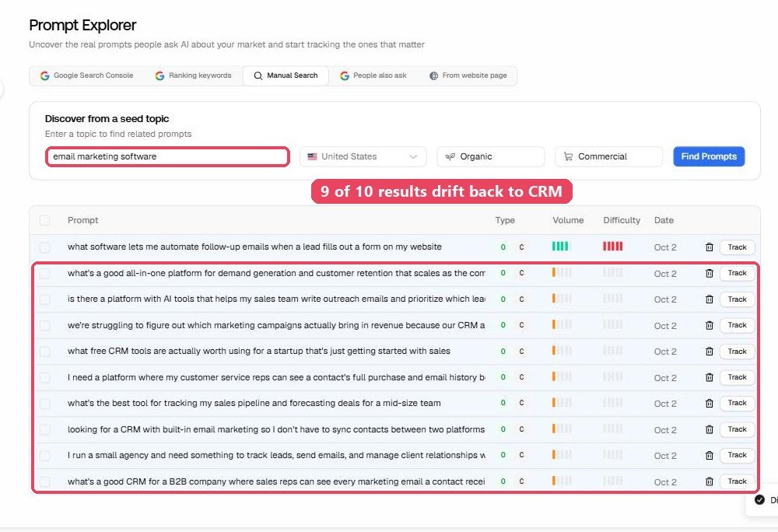Image resolution: width=778 pixels, height=532 pixels.
Task: Track the 'good CRM for a B2B company' prompt
Action: [x=737, y=481]
